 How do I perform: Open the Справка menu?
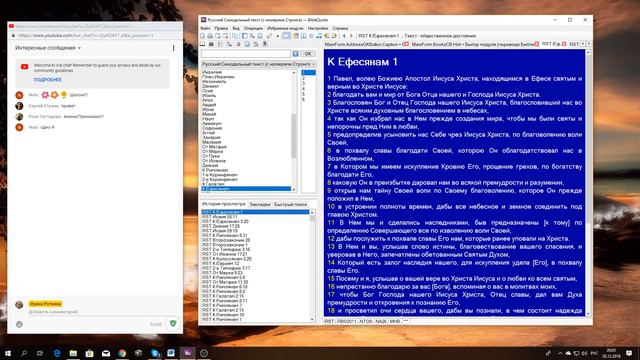340,28
